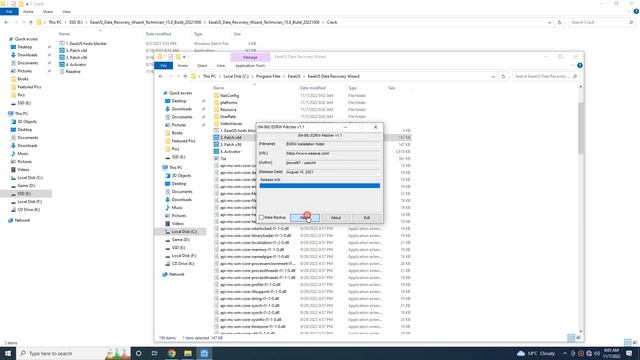Refresh the Crack window folder
Image resolution: width=640 pixels, height=360 pixels.
point(560,22)
